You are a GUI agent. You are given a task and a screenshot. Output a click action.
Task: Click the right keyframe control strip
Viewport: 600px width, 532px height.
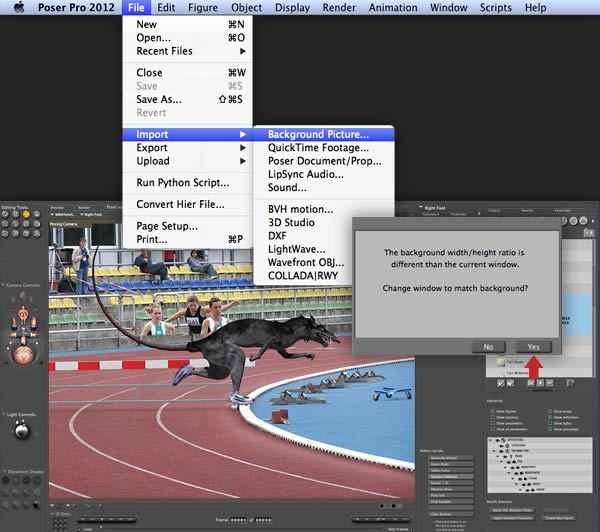pyautogui.click(x=381, y=519)
